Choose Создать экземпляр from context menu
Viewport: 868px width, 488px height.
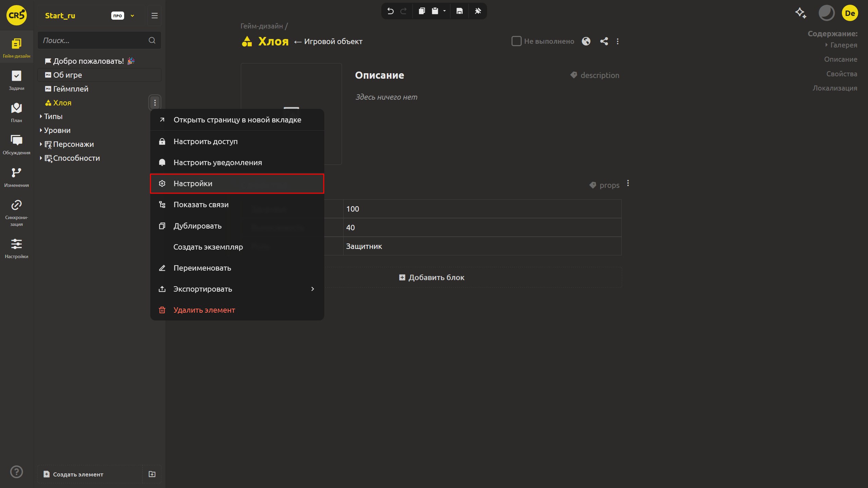click(237, 247)
